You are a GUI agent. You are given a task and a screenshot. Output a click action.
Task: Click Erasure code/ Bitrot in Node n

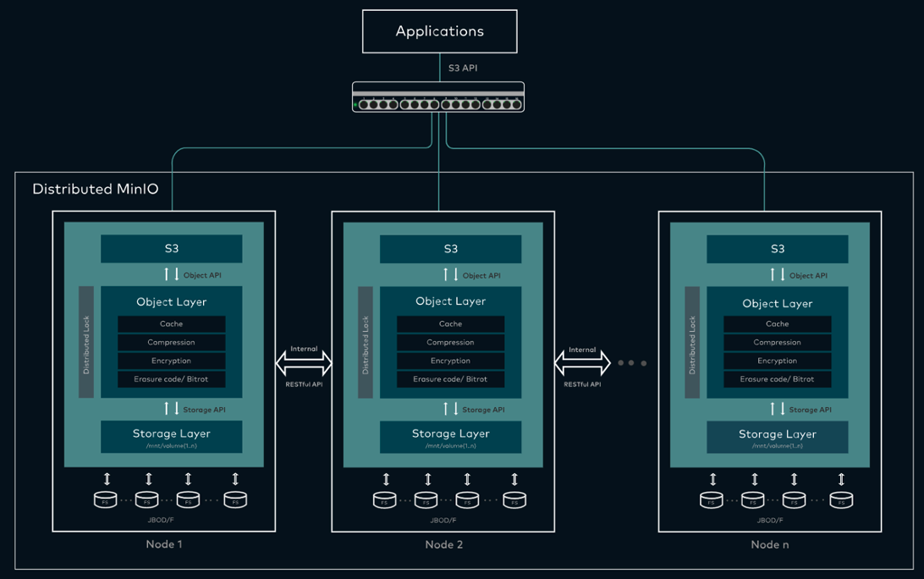(x=778, y=379)
